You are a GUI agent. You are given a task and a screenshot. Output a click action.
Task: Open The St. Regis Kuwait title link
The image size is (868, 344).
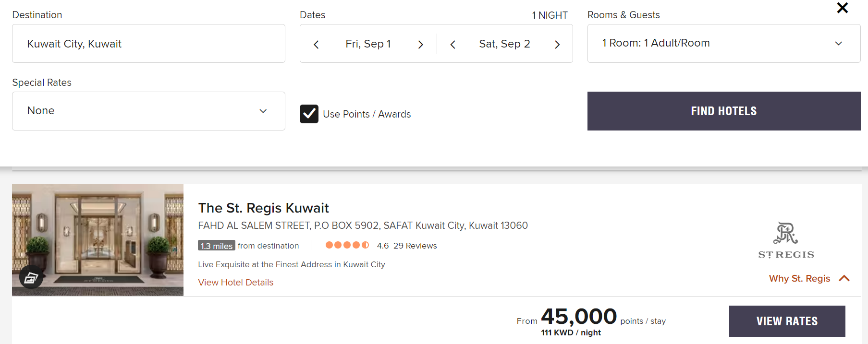tap(263, 208)
